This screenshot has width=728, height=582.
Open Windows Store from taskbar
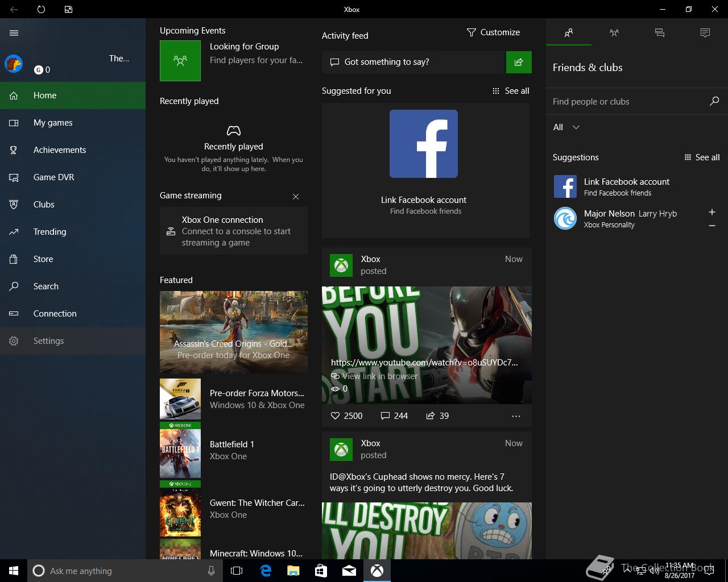click(321, 571)
